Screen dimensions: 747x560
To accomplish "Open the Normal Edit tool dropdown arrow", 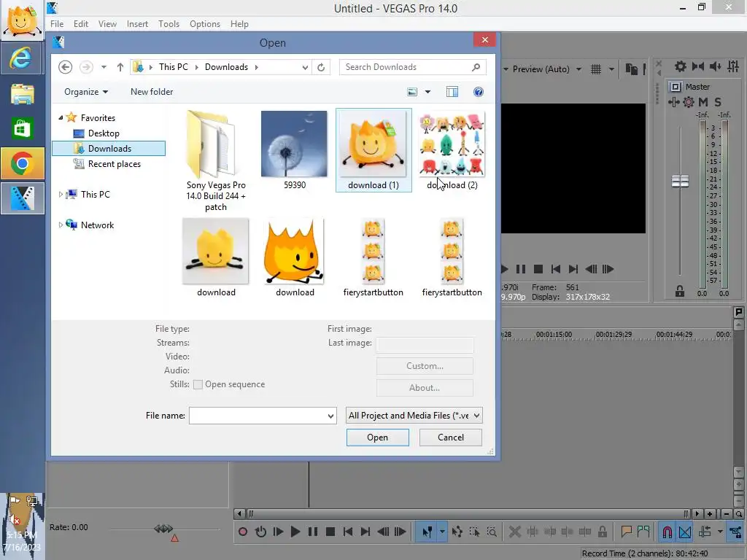I will [x=442, y=532].
